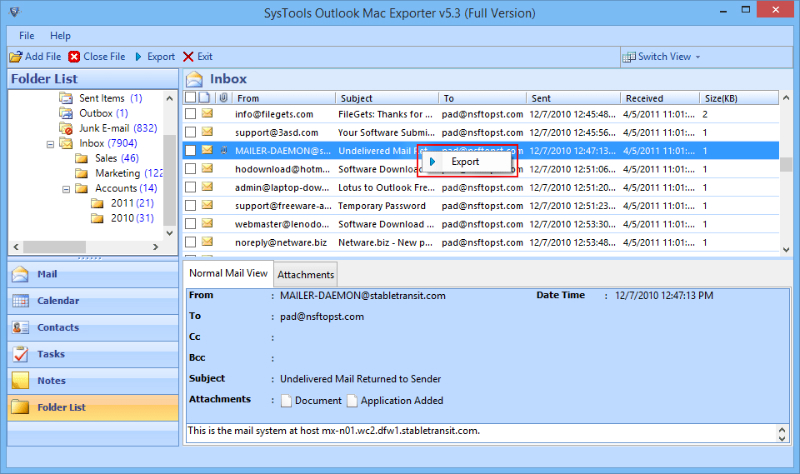Click the Add File toolbar icon

click(x=16, y=57)
